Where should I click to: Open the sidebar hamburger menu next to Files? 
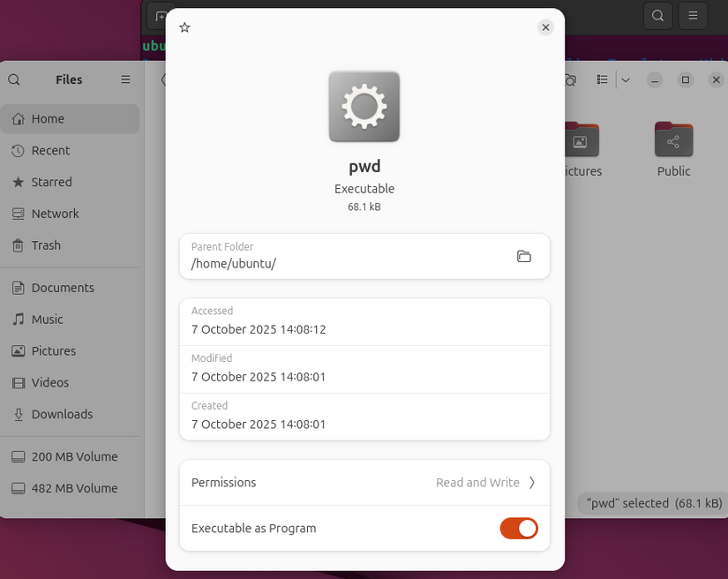[125, 79]
